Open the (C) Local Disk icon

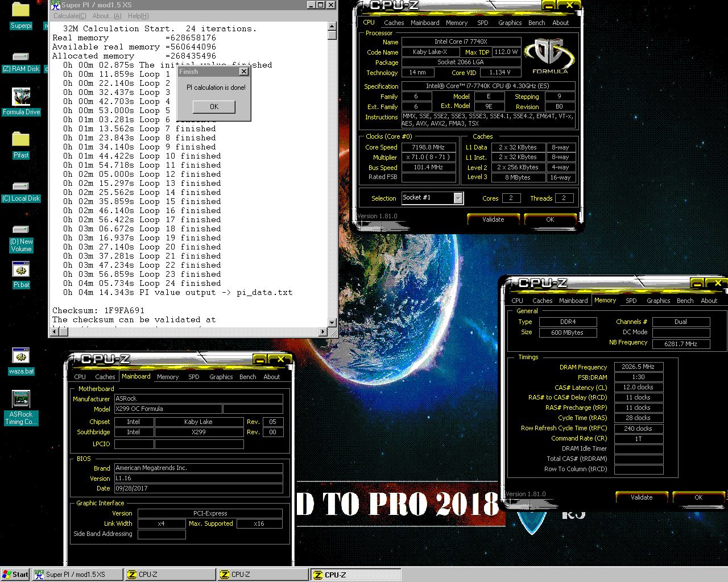pos(21,191)
